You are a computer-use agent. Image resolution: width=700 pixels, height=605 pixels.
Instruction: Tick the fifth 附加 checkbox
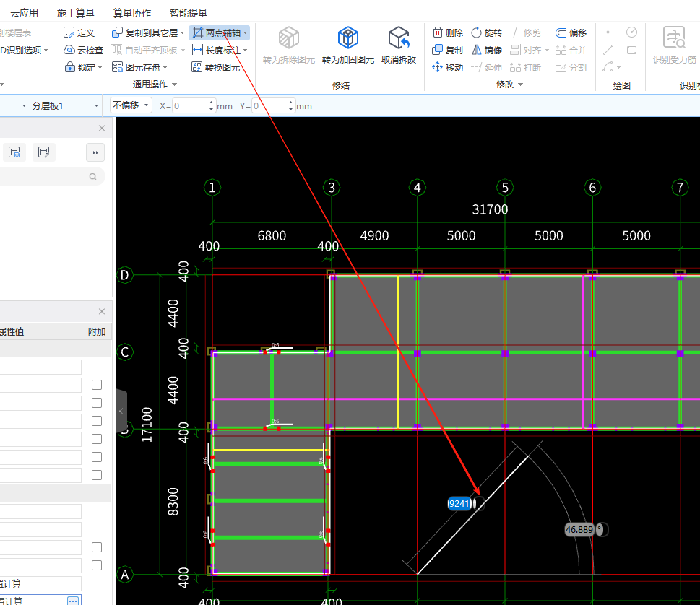click(96, 457)
